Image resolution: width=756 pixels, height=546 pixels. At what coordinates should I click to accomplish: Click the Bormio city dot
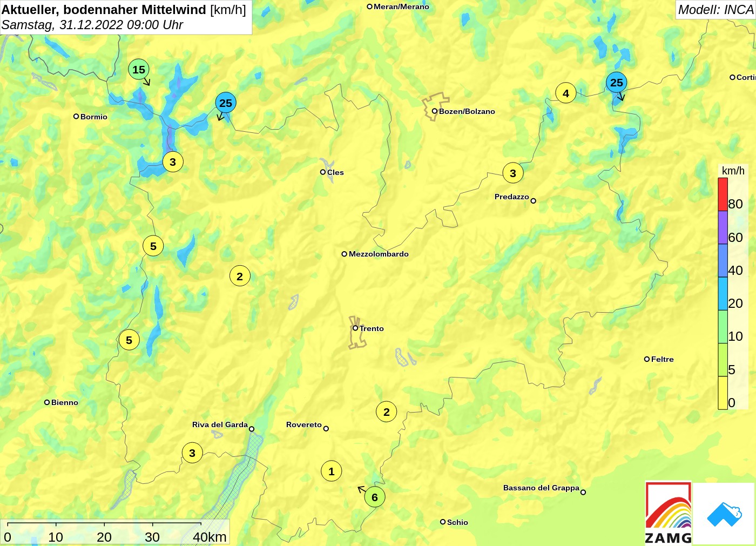(76, 116)
